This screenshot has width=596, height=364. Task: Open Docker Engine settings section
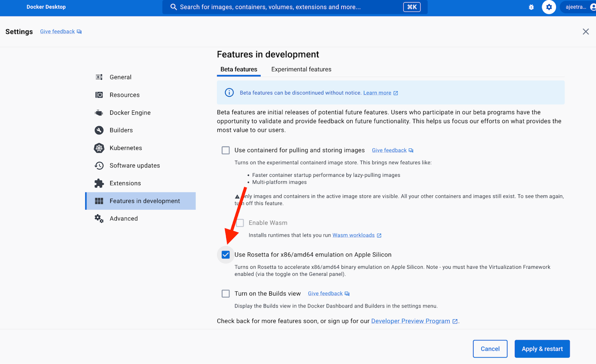coord(140,113)
